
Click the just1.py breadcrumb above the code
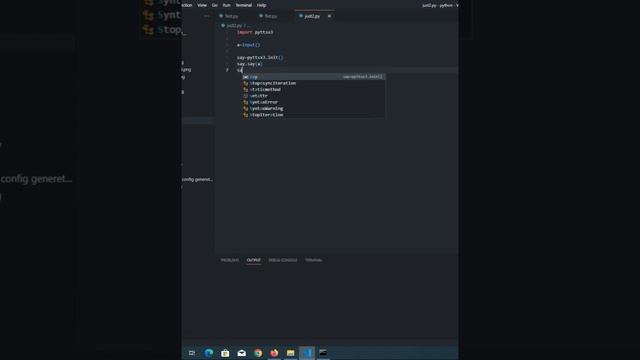coord(234,26)
